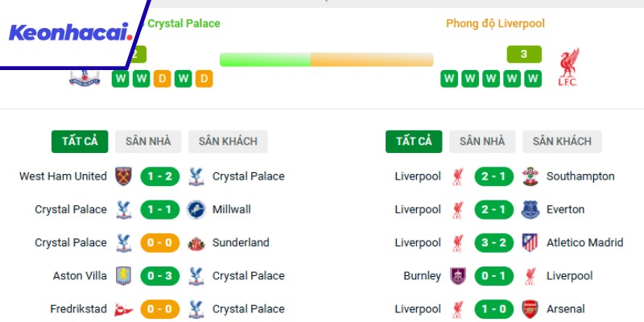
Task: Switch to Liverpool's SÂN KHÁCH tab
Action: pos(562,141)
